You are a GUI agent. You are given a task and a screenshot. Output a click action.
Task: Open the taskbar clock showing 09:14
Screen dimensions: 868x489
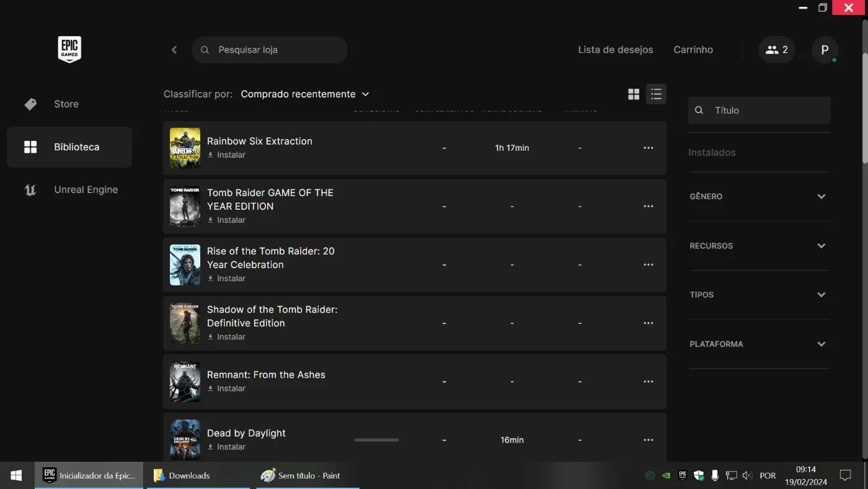pos(806,476)
